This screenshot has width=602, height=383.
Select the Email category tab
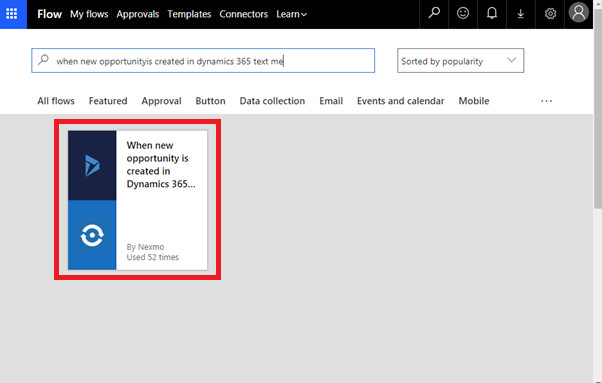click(x=331, y=101)
